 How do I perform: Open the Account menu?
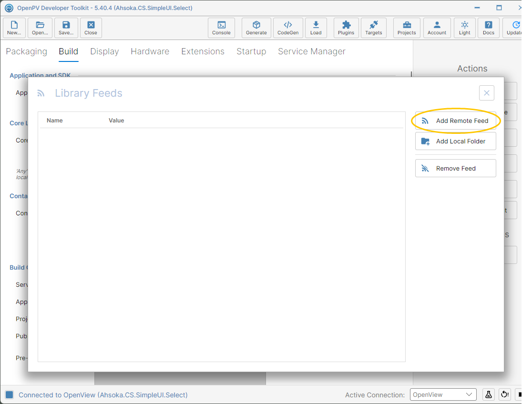(437, 28)
